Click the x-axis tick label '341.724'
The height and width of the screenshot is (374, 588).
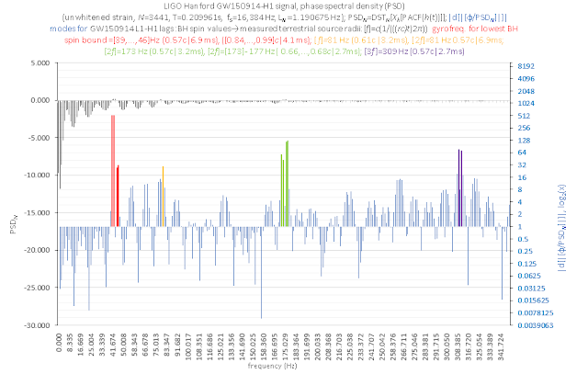click(x=501, y=346)
